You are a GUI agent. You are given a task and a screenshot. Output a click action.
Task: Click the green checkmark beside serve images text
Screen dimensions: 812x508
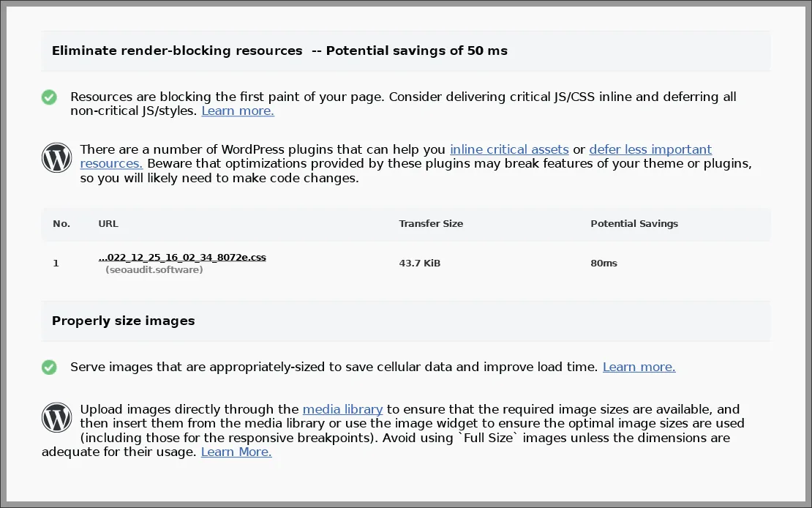(x=49, y=367)
